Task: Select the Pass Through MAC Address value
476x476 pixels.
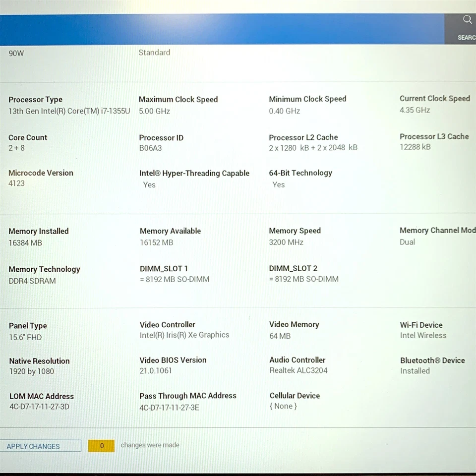Action: [169, 408]
